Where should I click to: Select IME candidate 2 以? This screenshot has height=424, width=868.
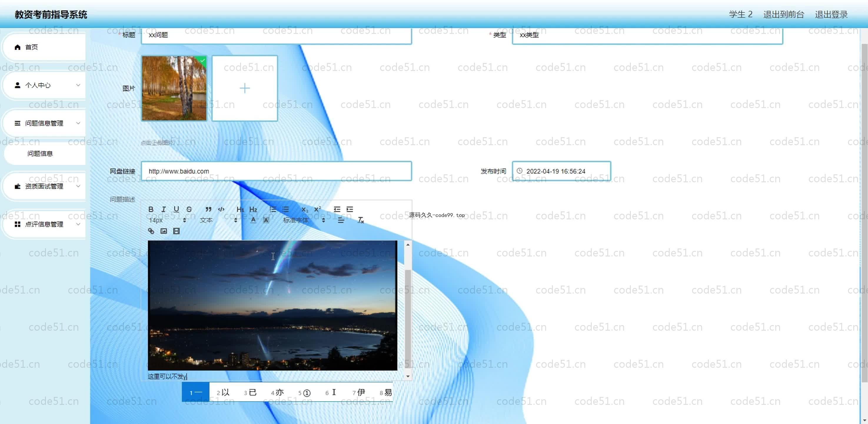[223, 392]
